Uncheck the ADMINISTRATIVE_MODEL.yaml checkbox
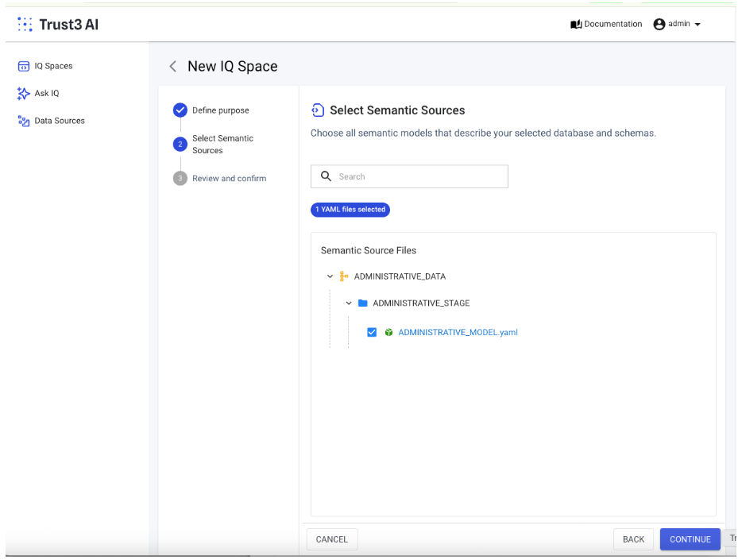 (372, 332)
